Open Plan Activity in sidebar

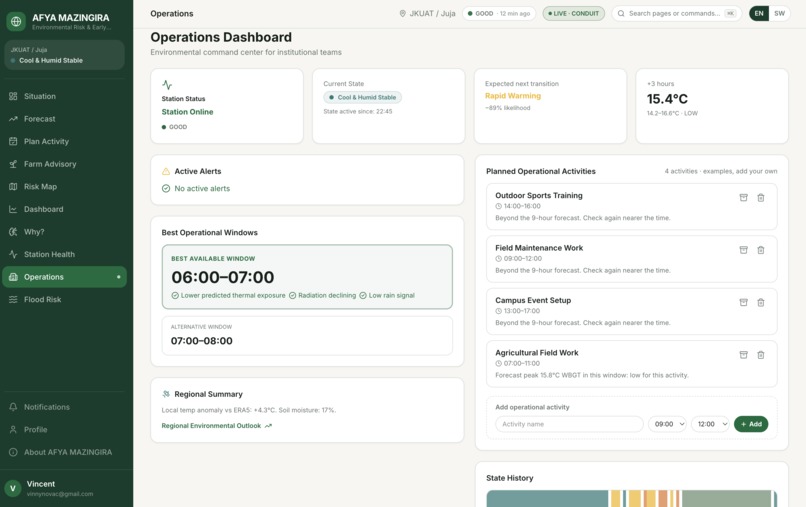click(x=65, y=141)
